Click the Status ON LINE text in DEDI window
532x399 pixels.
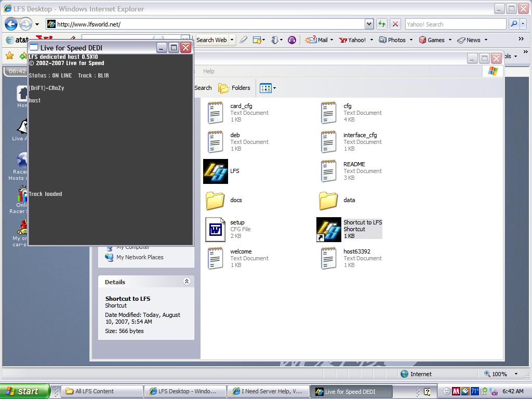(50, 75)
